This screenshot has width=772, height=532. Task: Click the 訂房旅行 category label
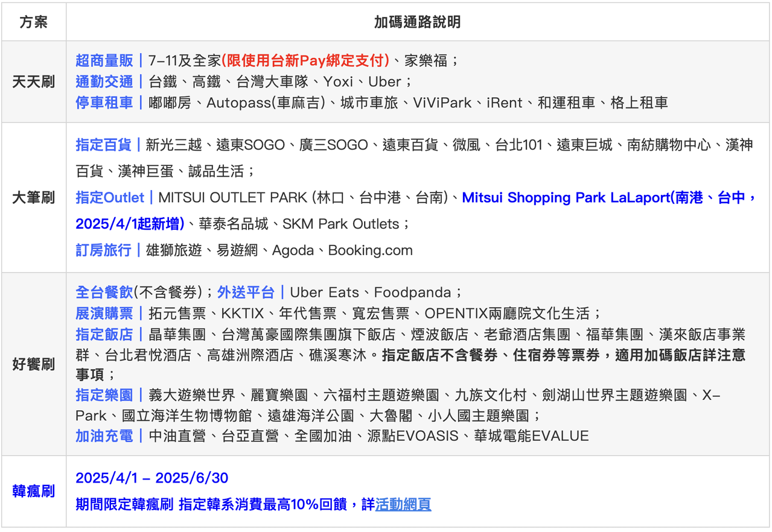pos(103,250)
